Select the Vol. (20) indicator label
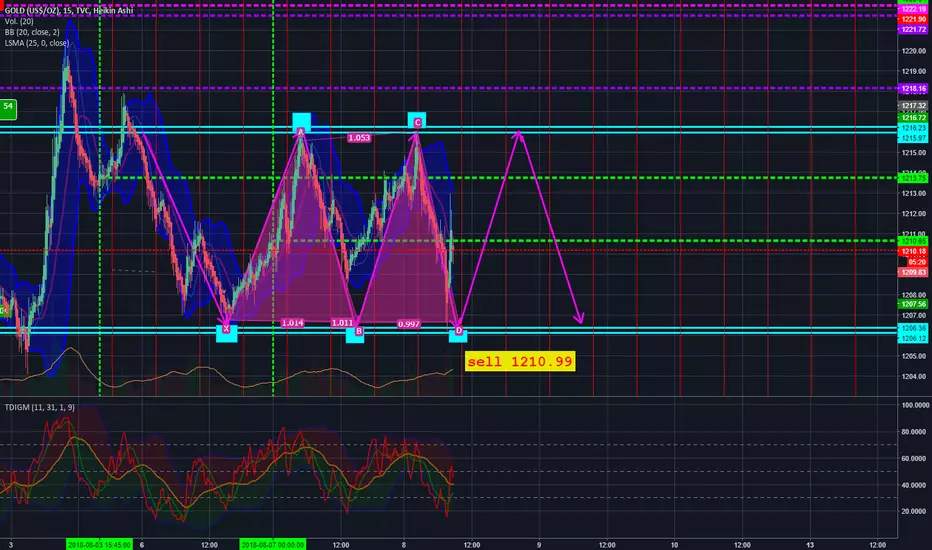Viewport: 932px width, 550px height. pyautogui.click(x=19, y=21)
